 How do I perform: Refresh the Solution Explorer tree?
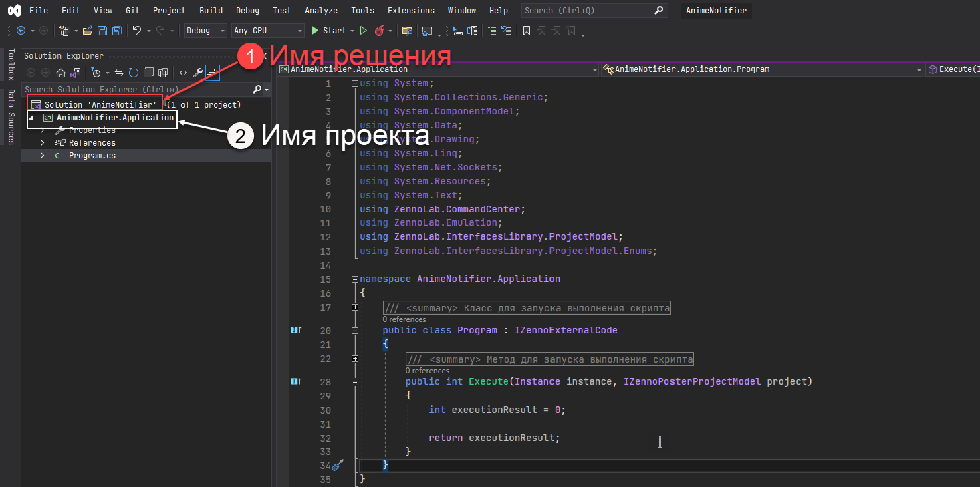pyautogui.click(x=134, y=73)
